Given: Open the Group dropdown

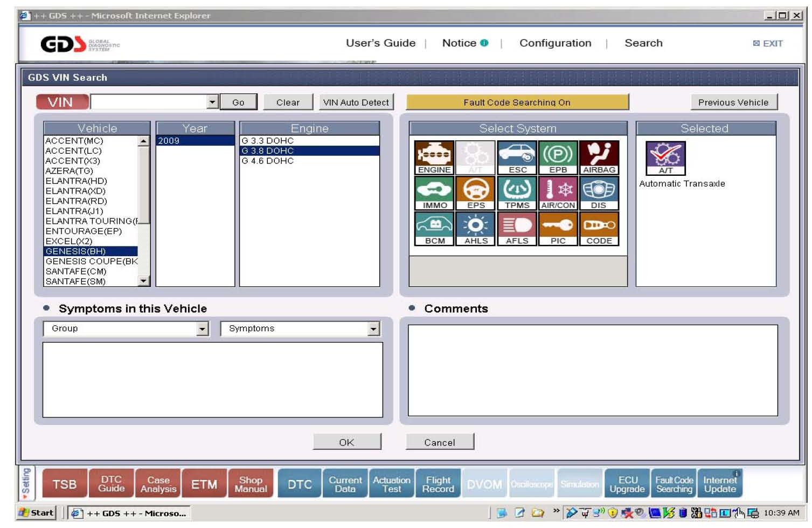Looking at the screenshot, I should click(x=203, y=329).
